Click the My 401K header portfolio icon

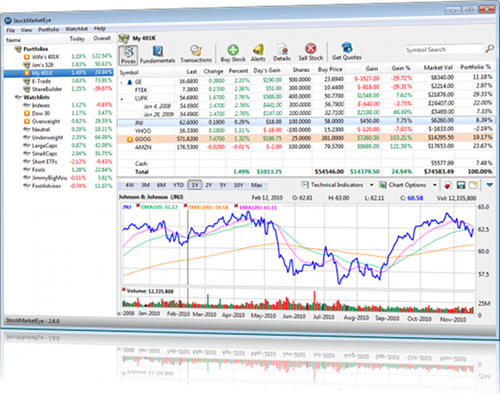(124, 39)
